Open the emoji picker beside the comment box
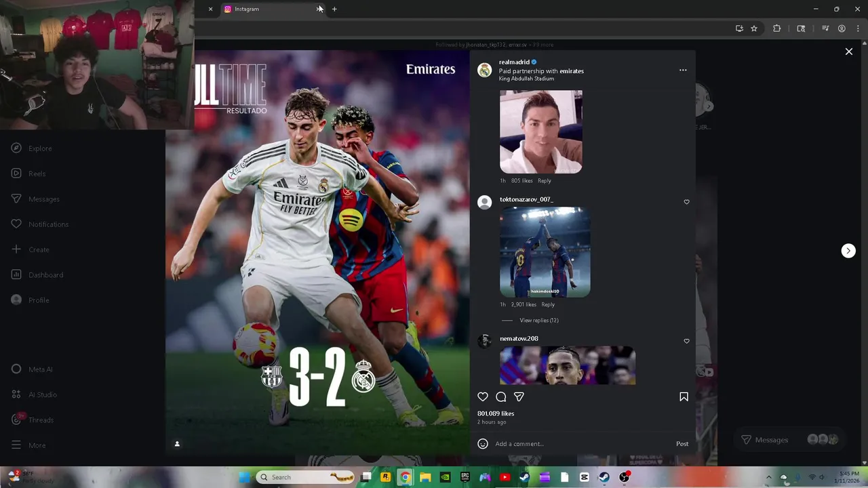This screenshot has width=868, height=488. [483, 444]
